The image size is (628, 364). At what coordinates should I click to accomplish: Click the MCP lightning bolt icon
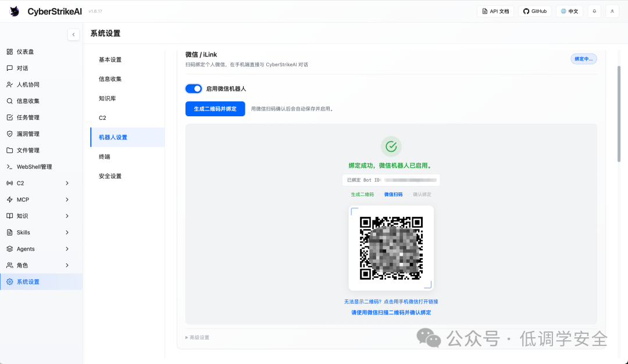tap(10, 199)
